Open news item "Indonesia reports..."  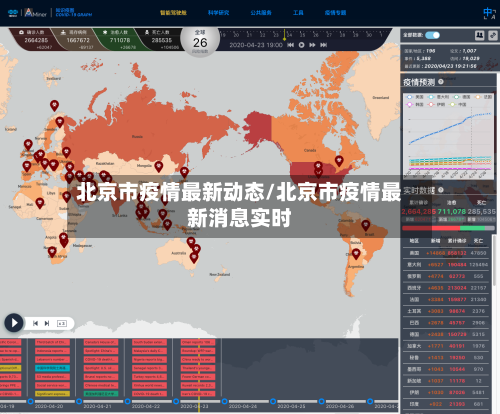52,351
